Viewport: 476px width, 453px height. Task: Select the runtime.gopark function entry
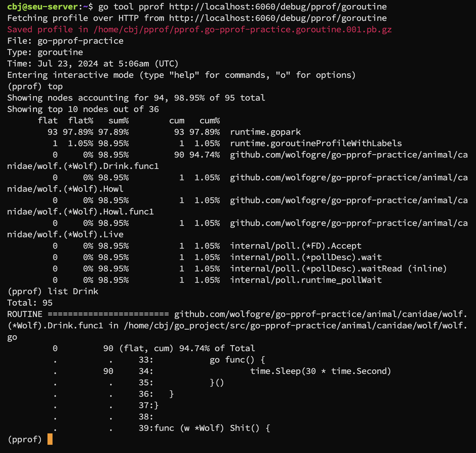pyautogui.click(x=265, y=132)
